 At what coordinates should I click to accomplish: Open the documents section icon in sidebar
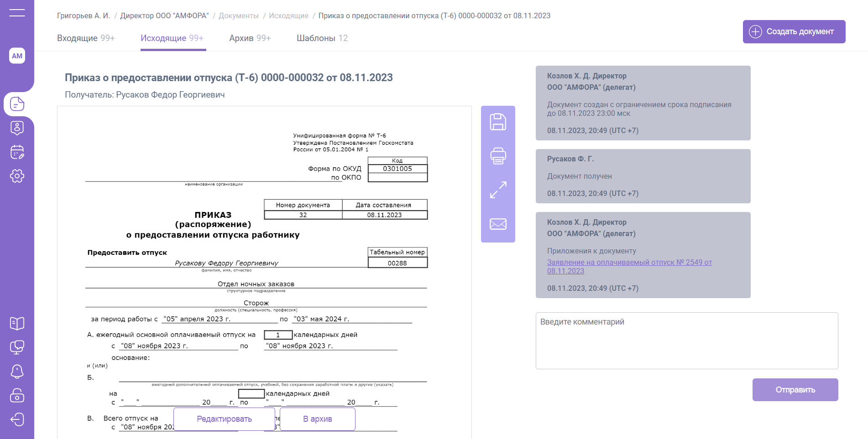17,104
